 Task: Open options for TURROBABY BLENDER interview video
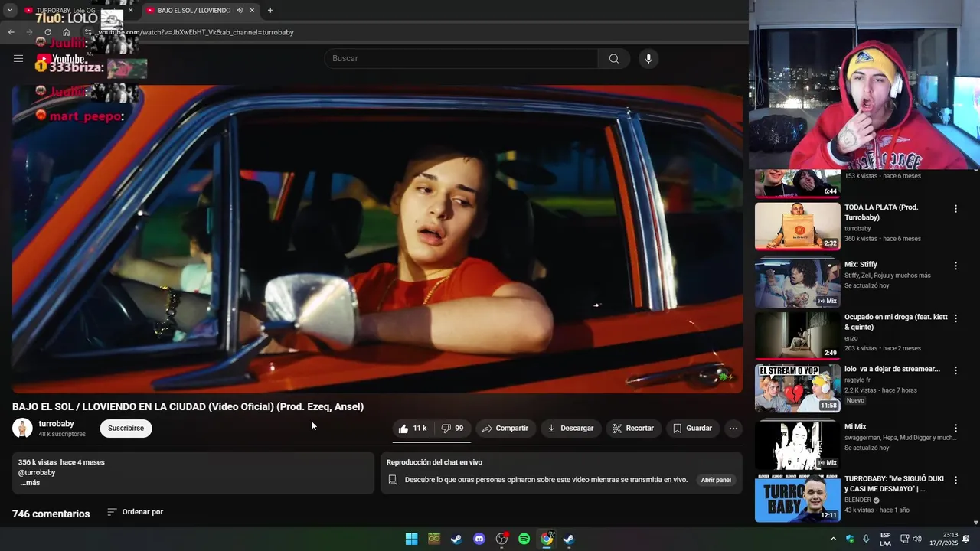tap(955, 481)
